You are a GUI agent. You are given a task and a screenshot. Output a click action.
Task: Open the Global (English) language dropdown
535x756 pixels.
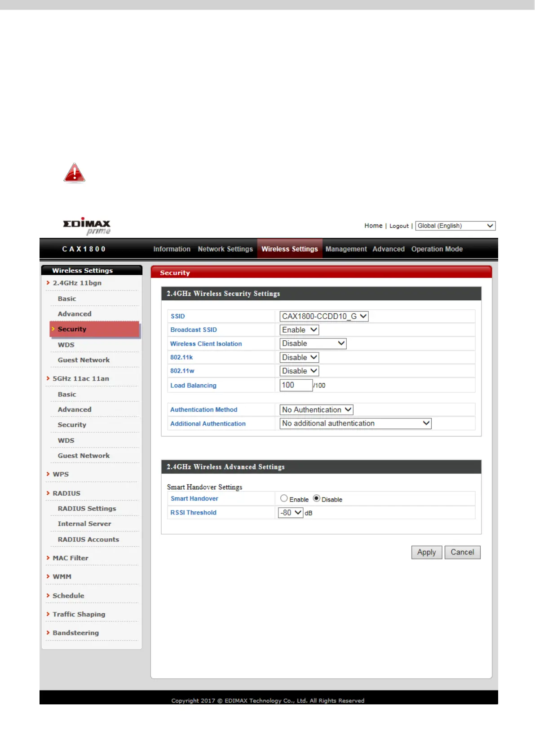(x=455, y=226)
